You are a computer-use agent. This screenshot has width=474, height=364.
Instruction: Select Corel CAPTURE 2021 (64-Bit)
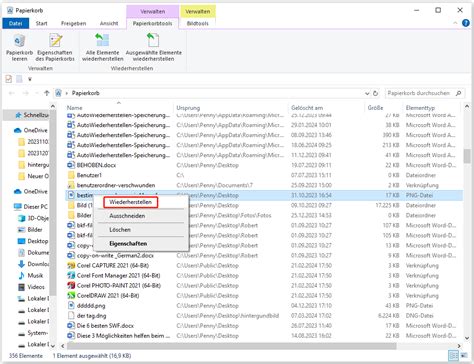coord(113,266)
